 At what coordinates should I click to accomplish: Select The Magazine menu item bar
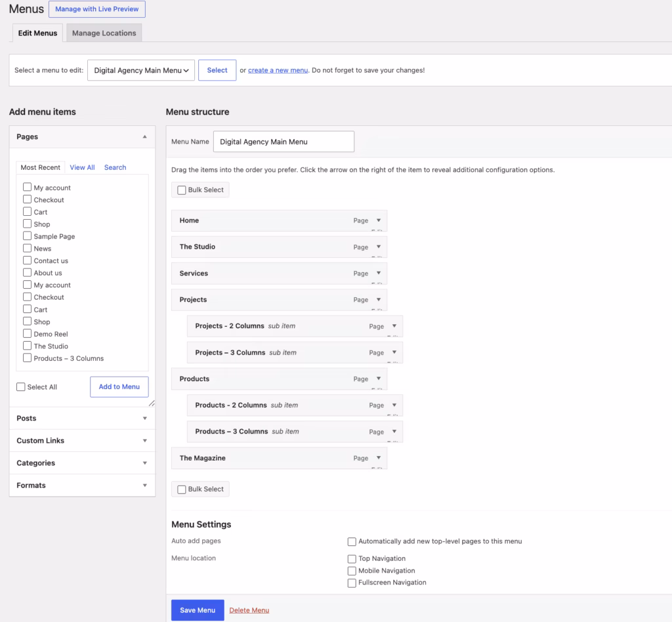[280, 458]
